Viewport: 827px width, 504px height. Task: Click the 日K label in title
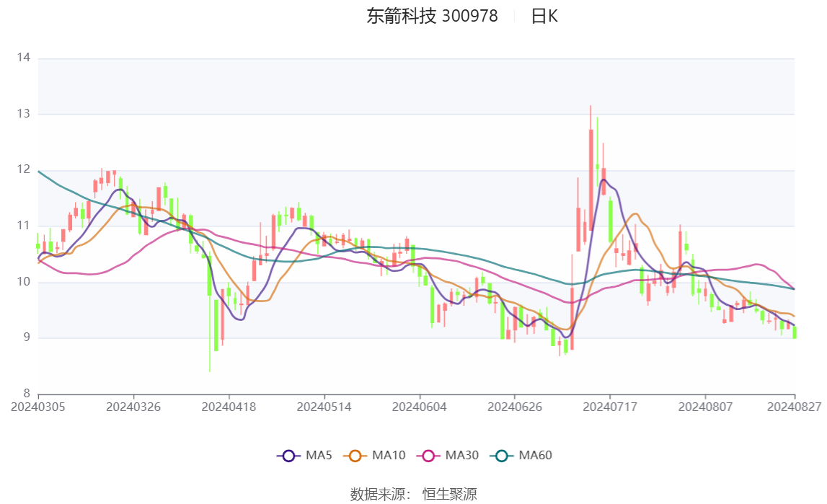point(544,16)
